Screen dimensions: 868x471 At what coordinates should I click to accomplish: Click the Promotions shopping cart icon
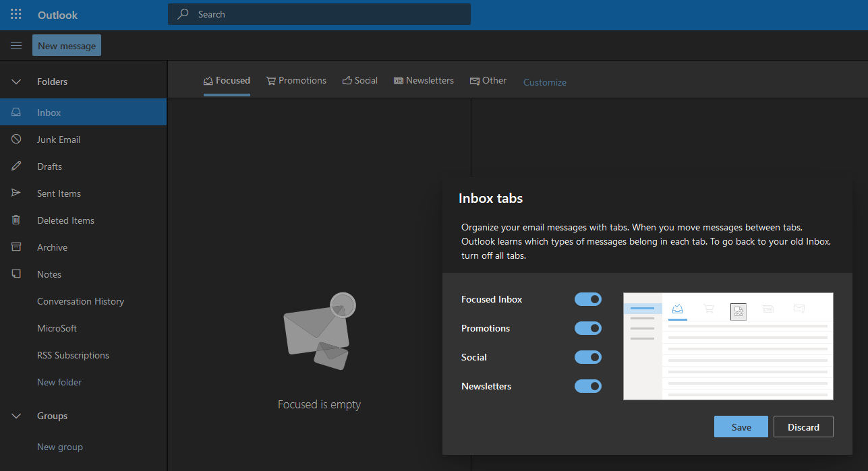[x=271, y=81]
